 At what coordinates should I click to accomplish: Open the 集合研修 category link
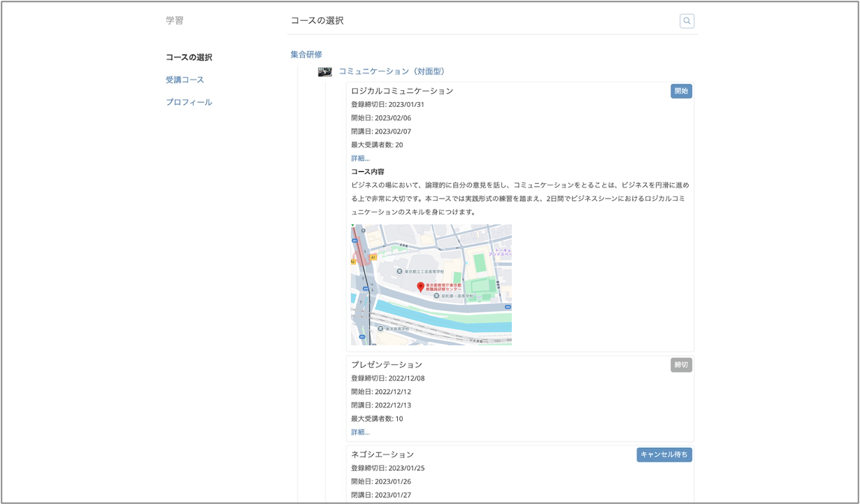(x=306, y=55)
